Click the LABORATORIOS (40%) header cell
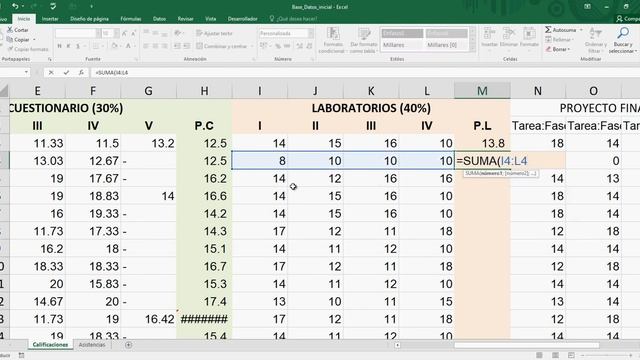 pos(371,108)
